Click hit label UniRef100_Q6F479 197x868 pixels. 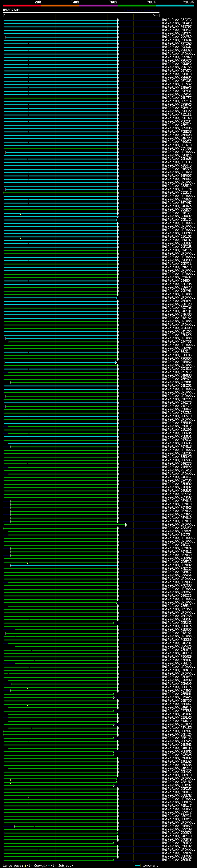tap(177, 379)
